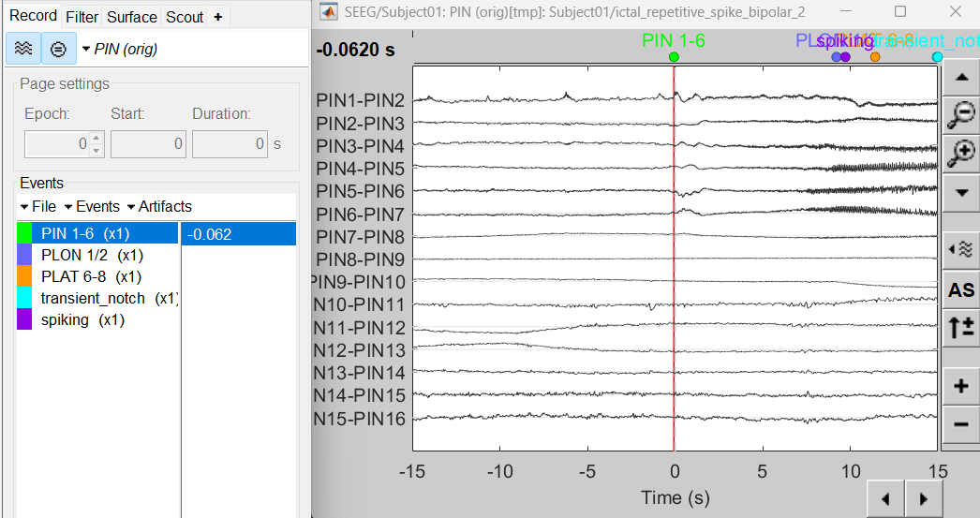
Task: Toggle the AS auto-scale button
Action: click(x=961, y=289)
